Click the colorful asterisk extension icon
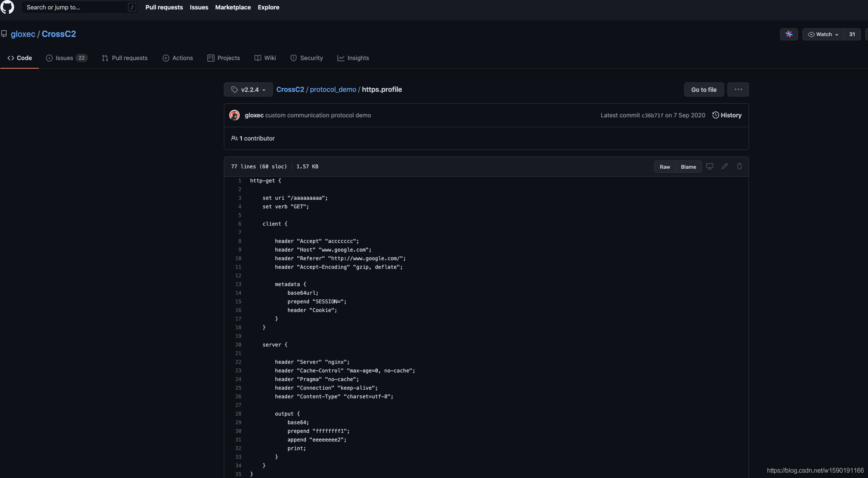Screen dimensions: 868x478 [789, 34]
